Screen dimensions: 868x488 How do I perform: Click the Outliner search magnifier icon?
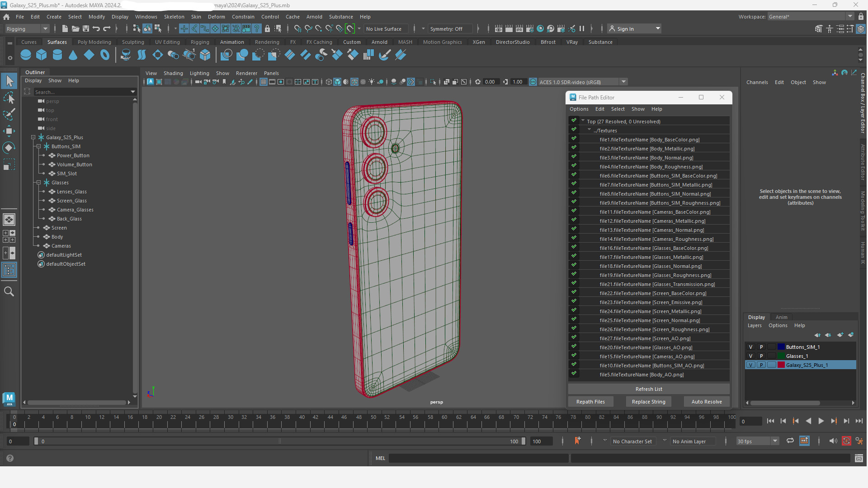[9, 291]
